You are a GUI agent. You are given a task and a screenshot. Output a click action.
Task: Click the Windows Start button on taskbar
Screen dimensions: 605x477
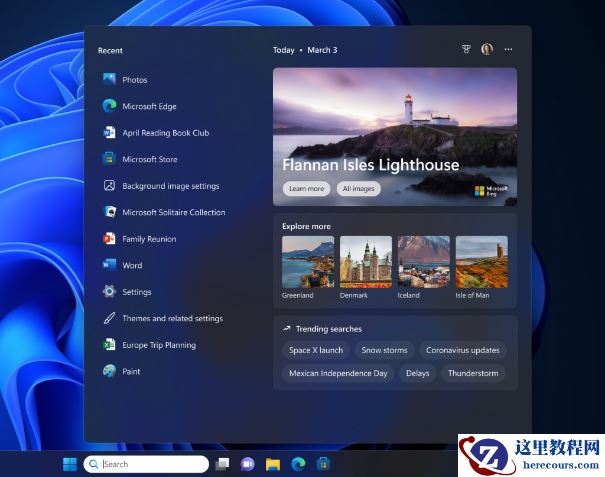pyautogui.click(x=70, y=464)
